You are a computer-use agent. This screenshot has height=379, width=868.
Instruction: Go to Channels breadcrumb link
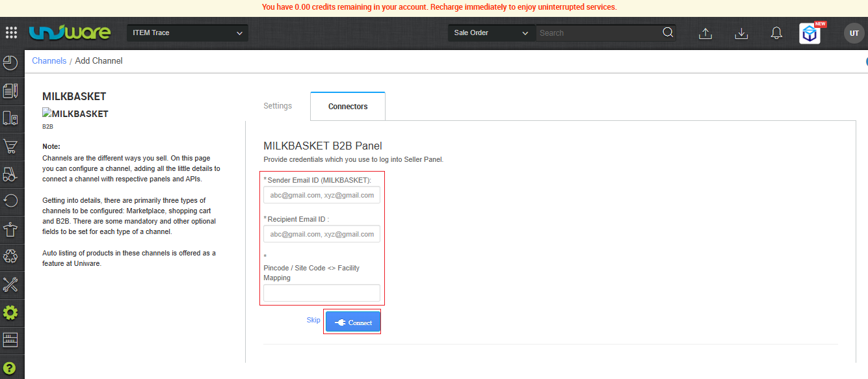pos(49,60)
